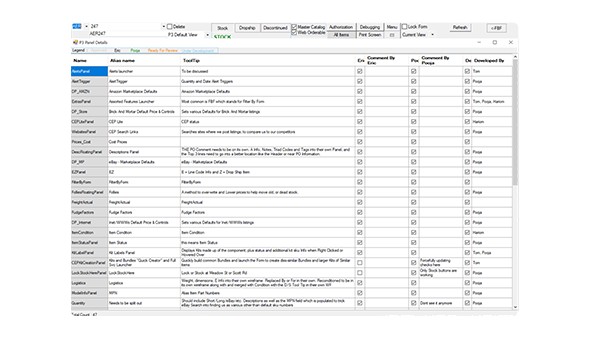Click the 'Only Stock buttons are working' comment
Screen dimensions: 590x360
pos(441,273)
